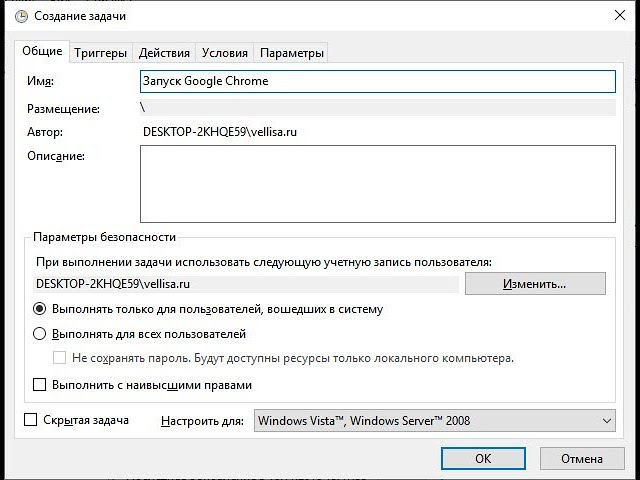Expand the Настроить для dropdown list
Image resolution: width=640 pixels, height=480 pixels.
(x=435, y=421)
